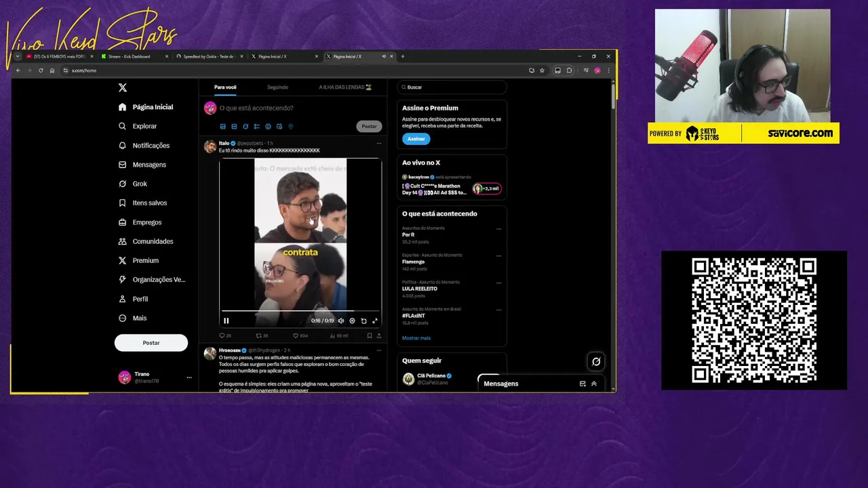Image resolution: width=868 pixels, height=488 pixels.
Task: Schedule post icon in composer
Action: [x=279, y=126]
